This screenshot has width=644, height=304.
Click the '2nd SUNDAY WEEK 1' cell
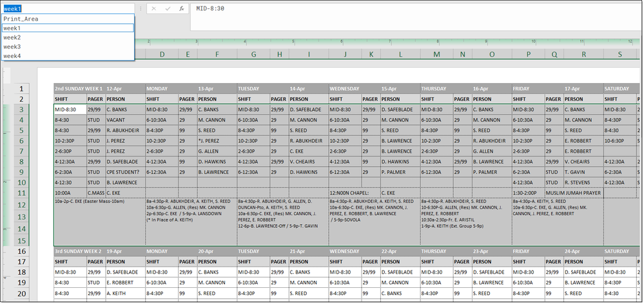pos(79,89)
